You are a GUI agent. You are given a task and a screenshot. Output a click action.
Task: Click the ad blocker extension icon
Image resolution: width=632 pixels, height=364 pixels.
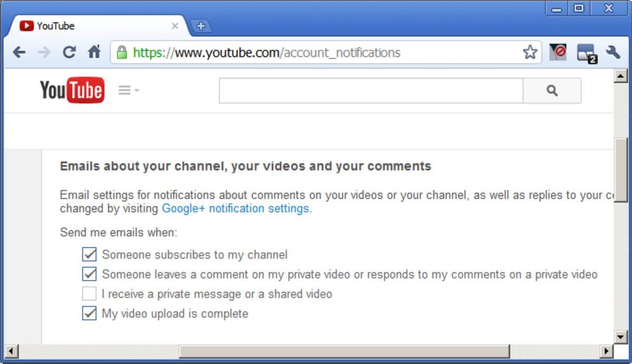coord(558,52)
